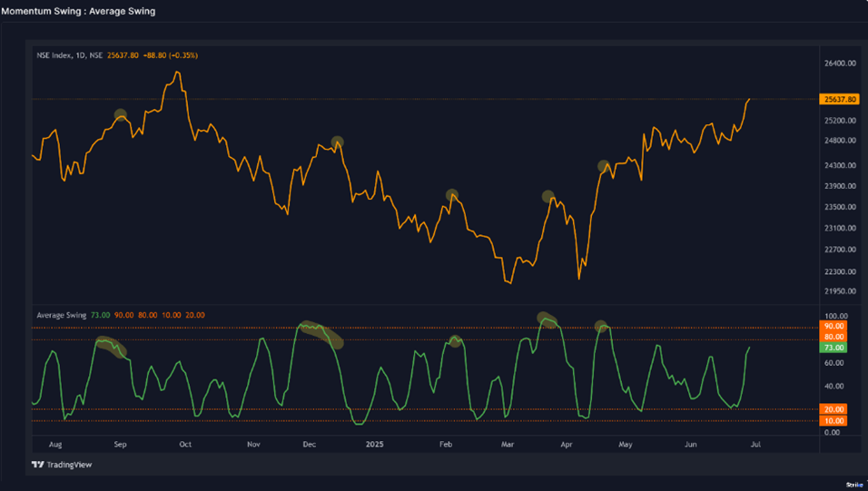Click the orange 10.00 level tag
868x491 pixels.
[x=833, y=421]
